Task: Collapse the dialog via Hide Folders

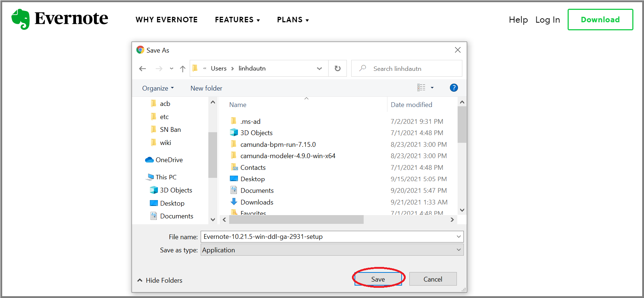Action: [160, 280]
